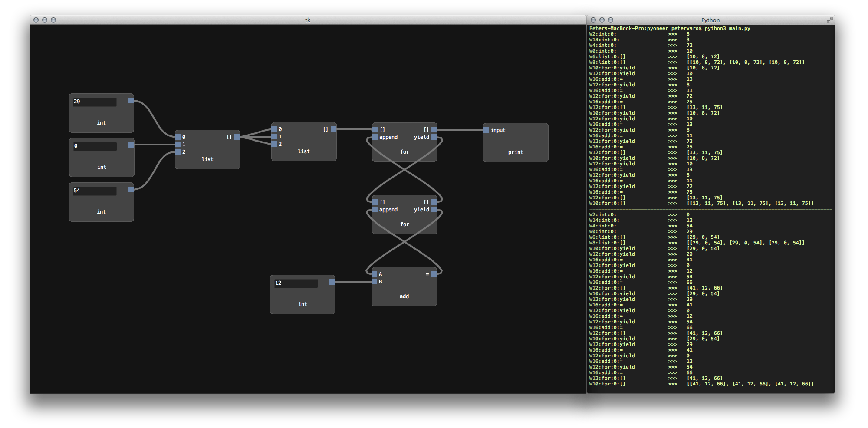Click the int label of the node holding 12
Screen dimensions: 868x428
click(x=302, y=304)
